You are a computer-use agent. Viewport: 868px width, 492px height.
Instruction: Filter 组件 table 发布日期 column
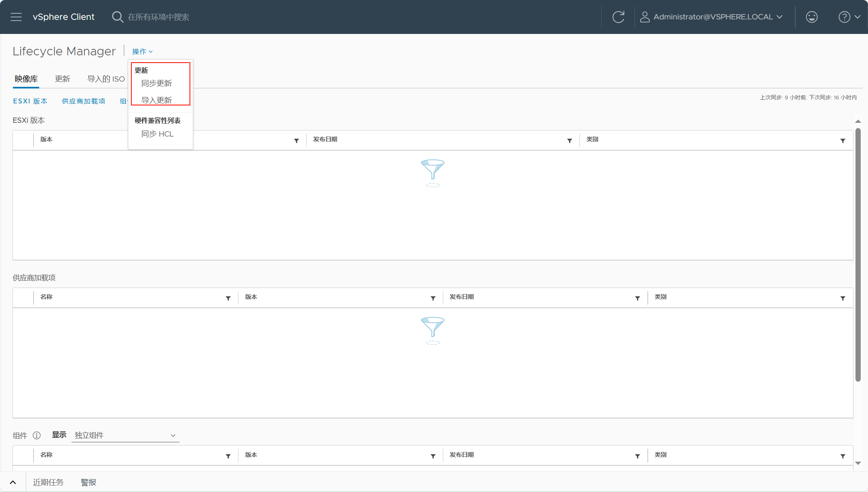(637, 456)
